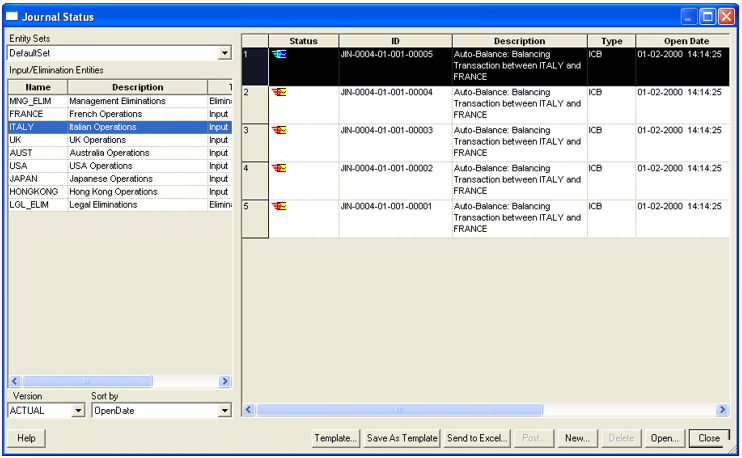The width and height of the screenshot is (742, 458).
Task: Click journal ID JIN-0004-01-001-00003
Action: tap(387, 130)
